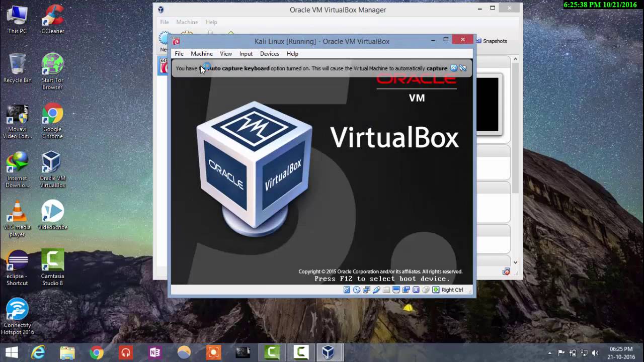The width and height of the screenshot is (644, 362).
Task: Select Start Tor Browser desktop shortcut
Action: [x=52, y=72]
